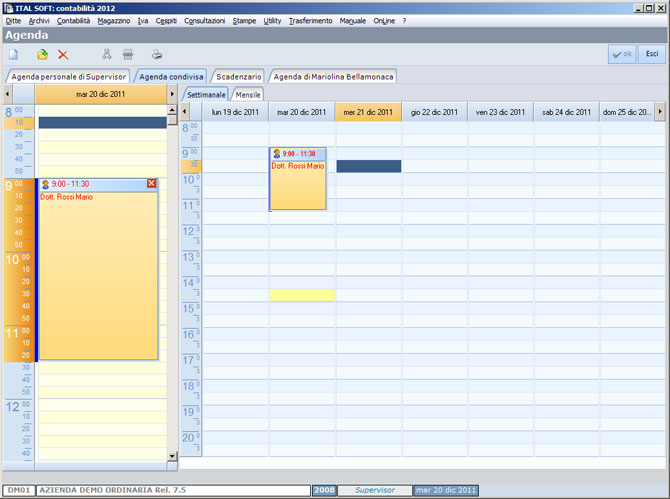Click the new document toolbar icon
670x499 pixels.
pos(14,55)
